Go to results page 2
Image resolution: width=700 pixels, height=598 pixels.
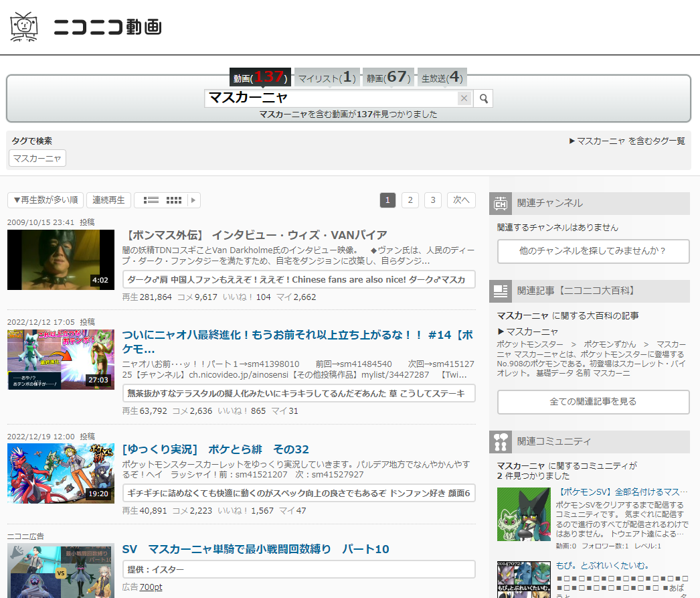click(410, 200)
